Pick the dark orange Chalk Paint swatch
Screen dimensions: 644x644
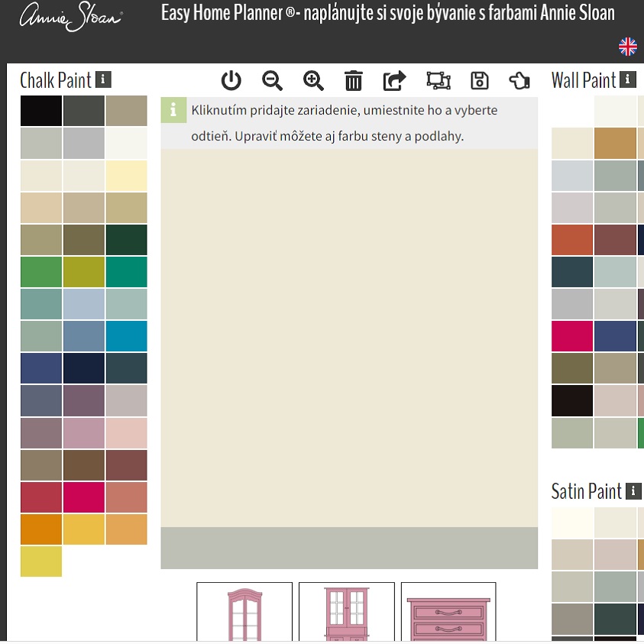click(x=41, y=529)
